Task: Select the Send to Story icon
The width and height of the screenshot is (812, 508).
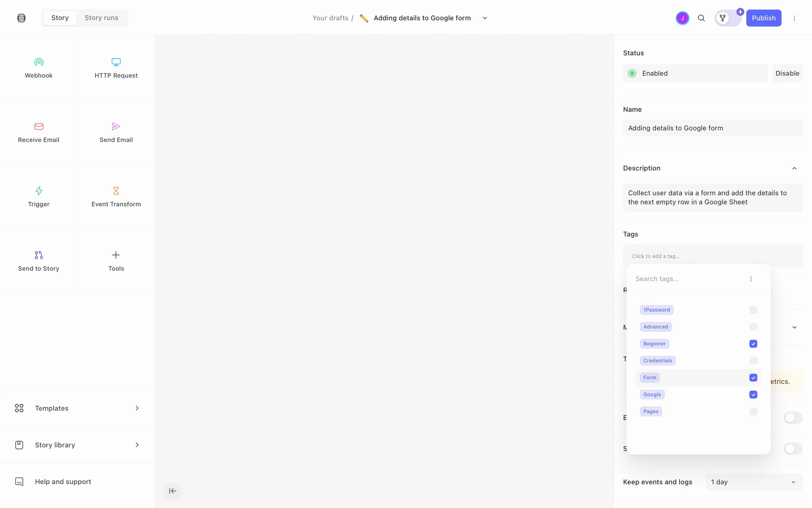Action: click(x=38, y=255)
